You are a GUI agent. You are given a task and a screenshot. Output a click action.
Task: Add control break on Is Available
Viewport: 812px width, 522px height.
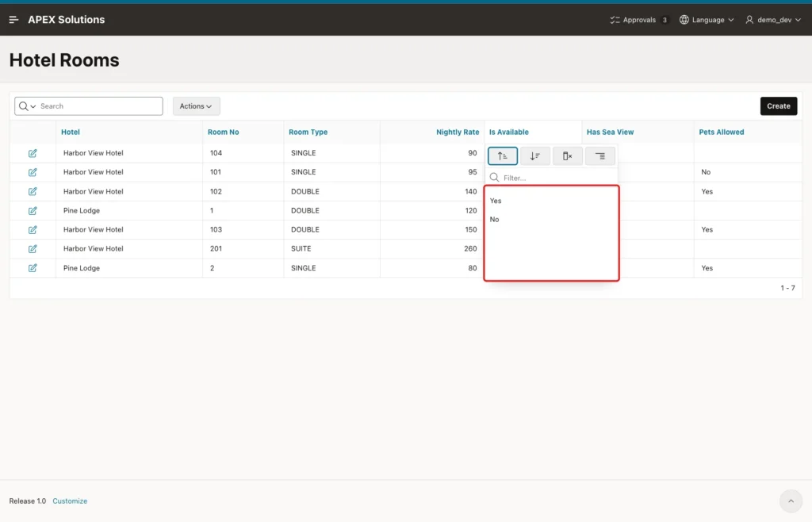600,155
